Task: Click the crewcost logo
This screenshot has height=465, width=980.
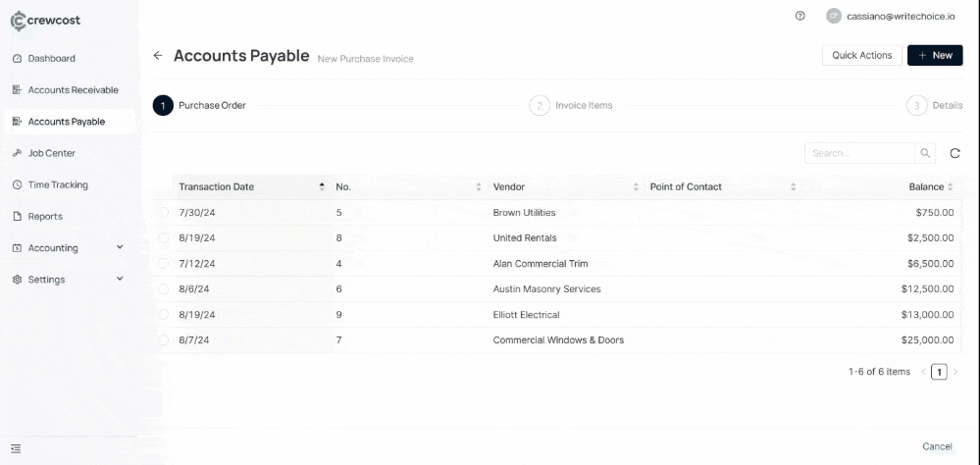Action: coord(45,20)
